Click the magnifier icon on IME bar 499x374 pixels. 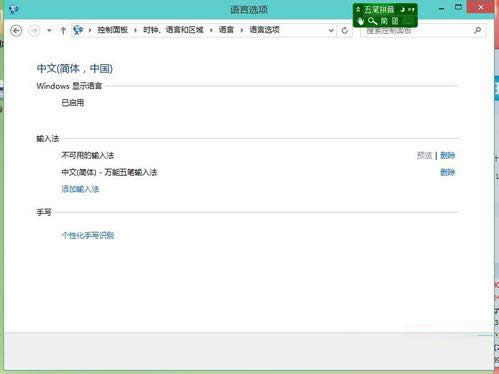coord(372,21)
